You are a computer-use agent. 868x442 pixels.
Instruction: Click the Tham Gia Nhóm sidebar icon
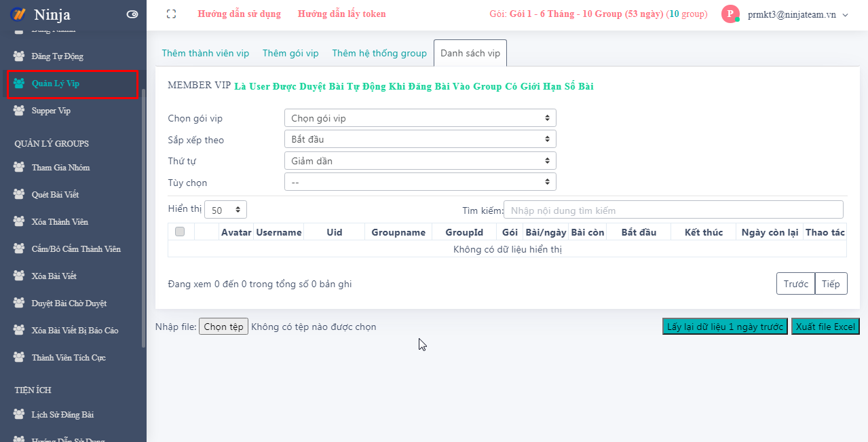coord(19,168)
